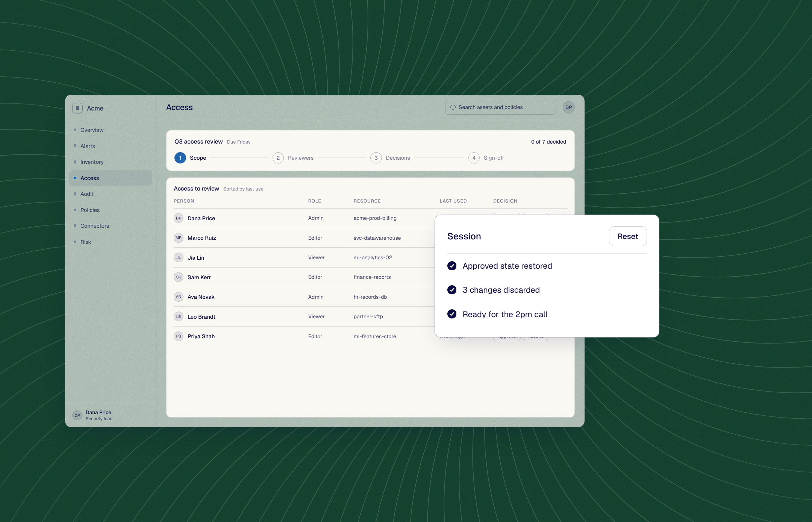Click the Sam Kerr avatar SK
Image resolution: width=812 pixels, height=522 pixels.
click(179, 277)
